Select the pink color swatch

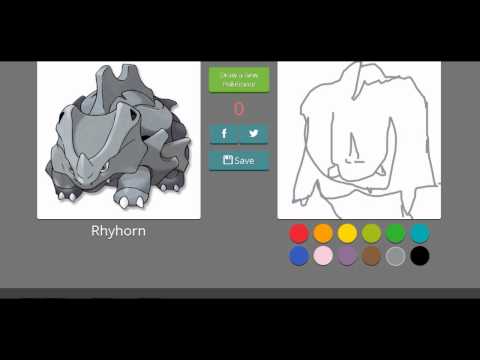(x=323, y=256)
